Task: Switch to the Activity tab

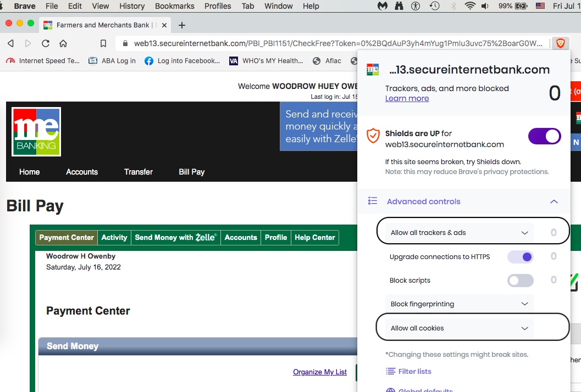Action: click(114, 238)
